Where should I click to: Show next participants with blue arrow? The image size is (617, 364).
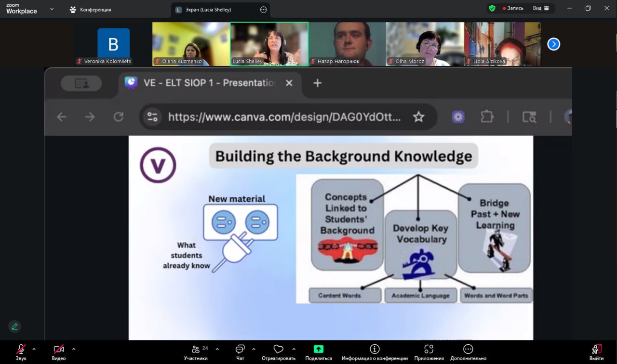click(x=553, y=44)
